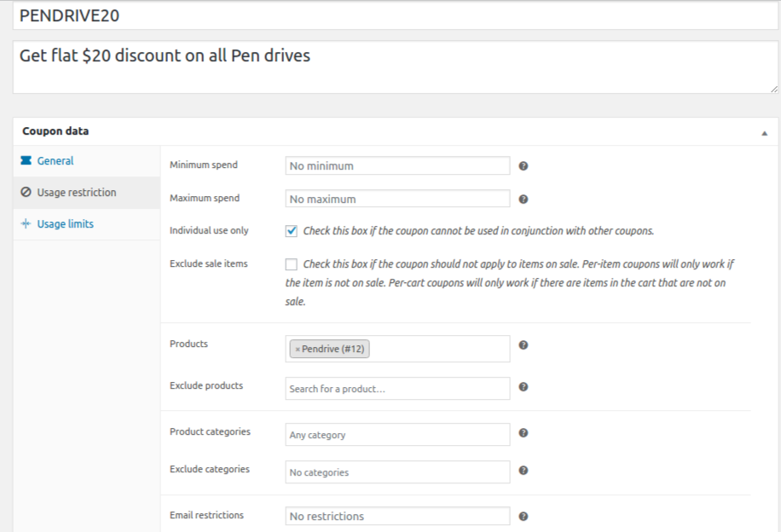Click the help icon beside Product categories
Screen dimensions: 781x532
click(524, 433)
